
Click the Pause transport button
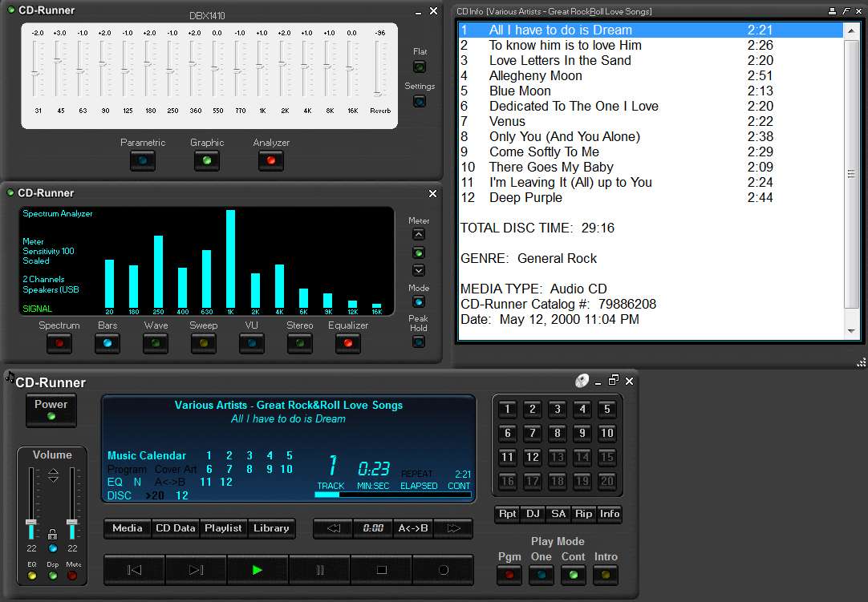coord(319,570)
